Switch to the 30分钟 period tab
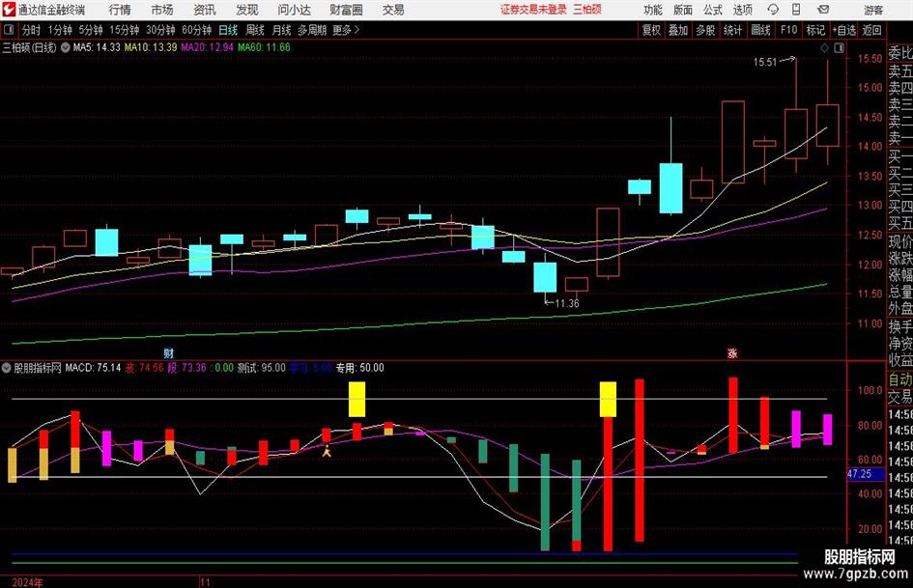 coord(160,30)
